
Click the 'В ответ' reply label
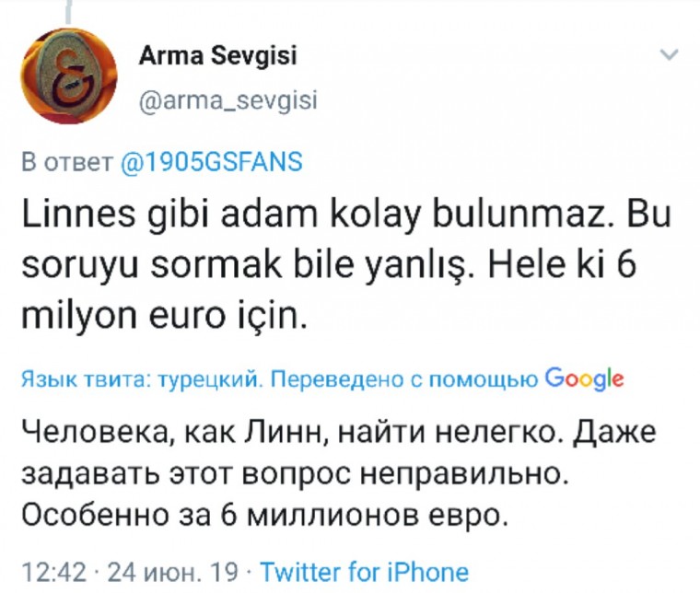click(66, 162)
